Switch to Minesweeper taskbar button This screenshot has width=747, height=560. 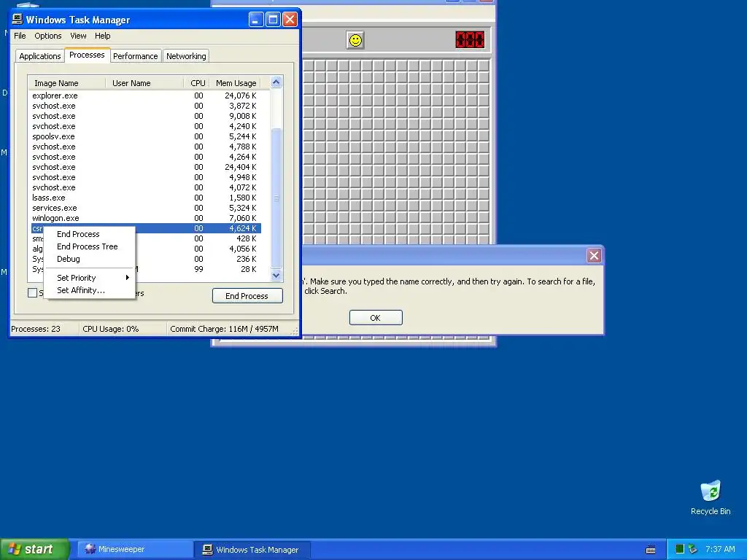pyautogui.click(x=134, y=550)
